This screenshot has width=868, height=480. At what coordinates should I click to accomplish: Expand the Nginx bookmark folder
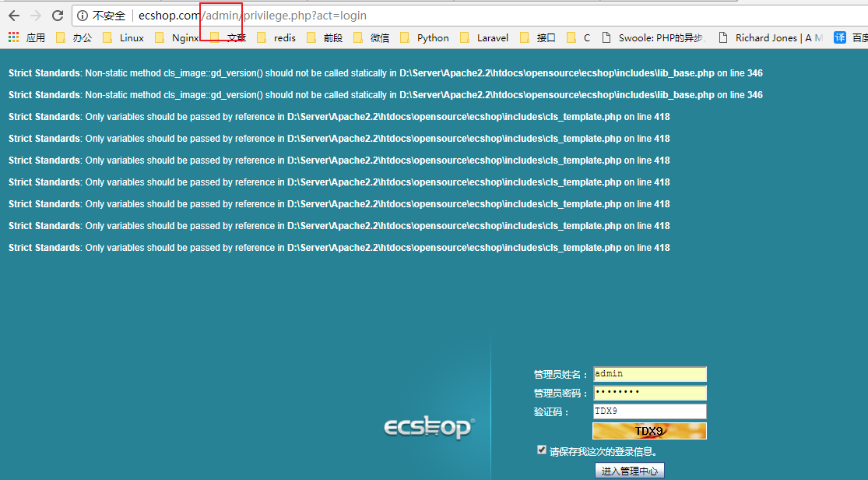point(177,37)
